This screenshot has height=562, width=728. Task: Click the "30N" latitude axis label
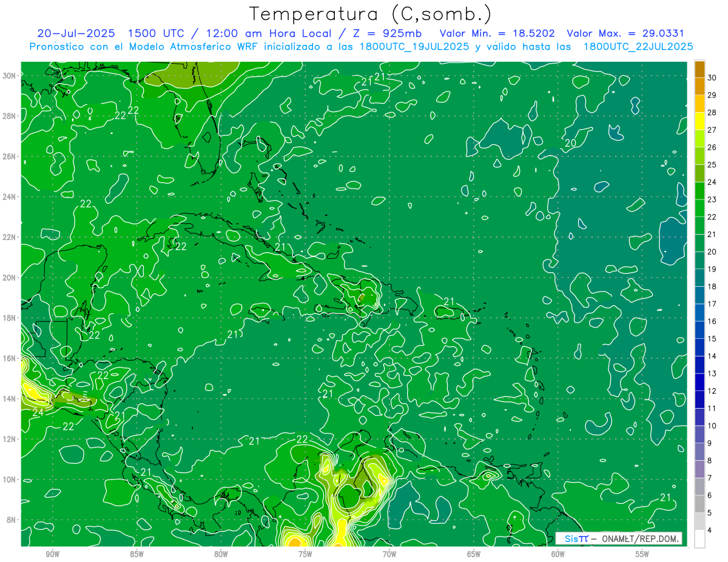coord(9,76)
